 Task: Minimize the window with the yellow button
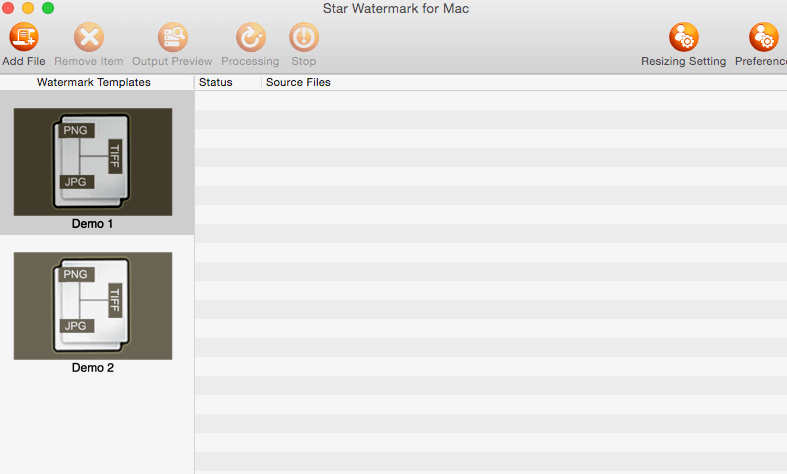point(28,9)
